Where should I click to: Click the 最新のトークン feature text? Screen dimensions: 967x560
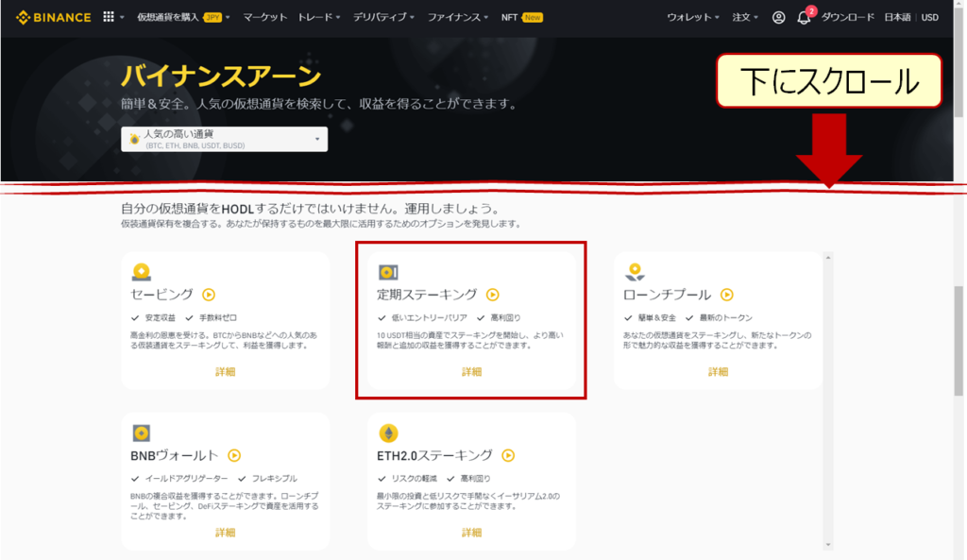[x=726, y=317]
